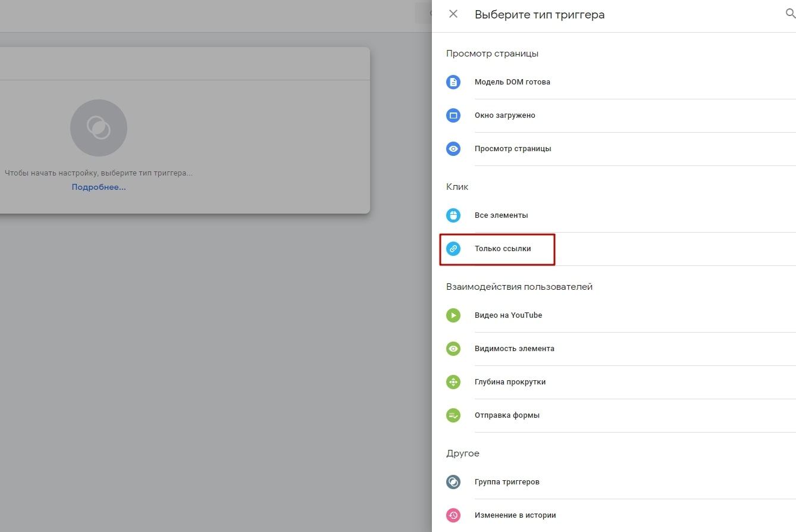The height and width of the screenshot is (532, 796).
Task: Click the grey placeholder trigger circle
Action: (98, 127)
